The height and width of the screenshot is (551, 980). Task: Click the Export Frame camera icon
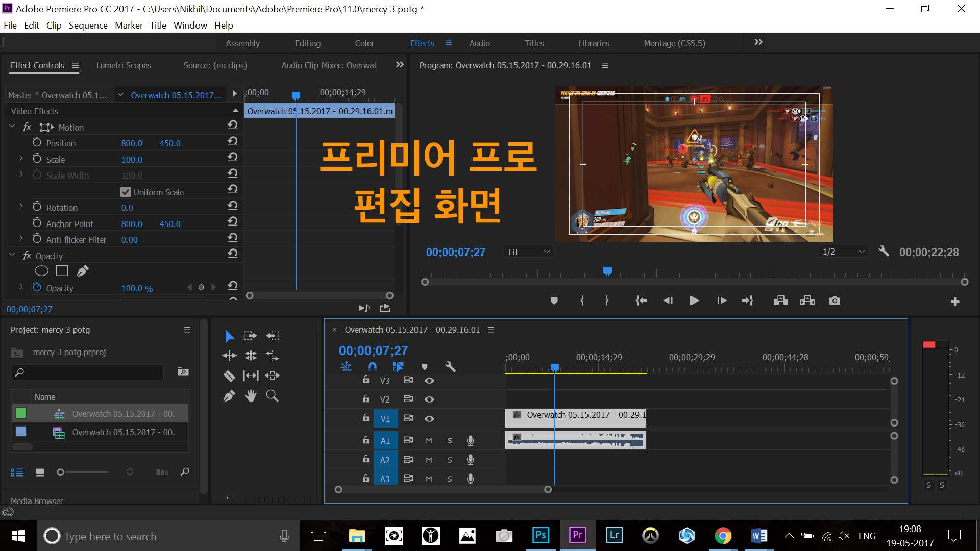(x=835, y=300)
